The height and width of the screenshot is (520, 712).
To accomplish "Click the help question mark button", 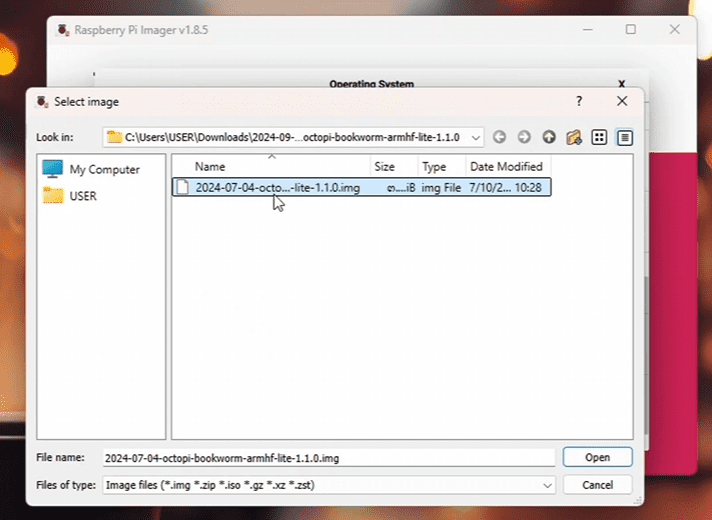I will (x=579, y=102).
